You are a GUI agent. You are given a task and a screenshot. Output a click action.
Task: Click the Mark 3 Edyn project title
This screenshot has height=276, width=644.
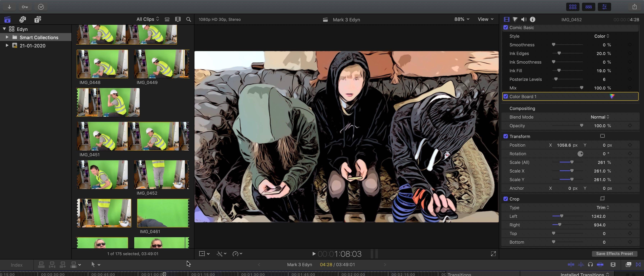point(347,19)
